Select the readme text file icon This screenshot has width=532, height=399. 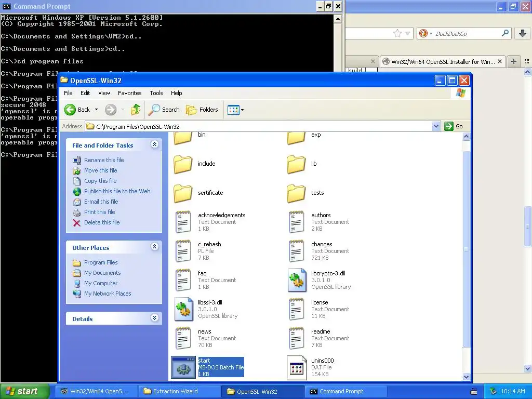[x=296, y=338]
